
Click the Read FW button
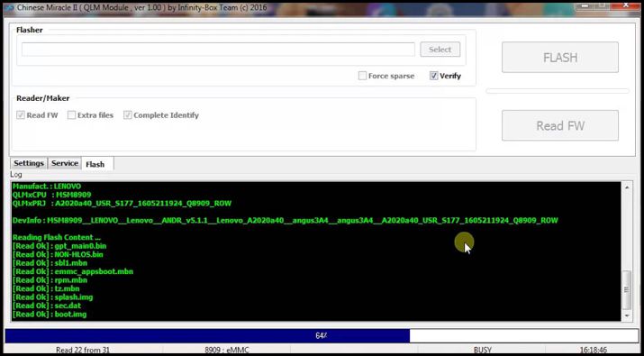tap(560, 125)
